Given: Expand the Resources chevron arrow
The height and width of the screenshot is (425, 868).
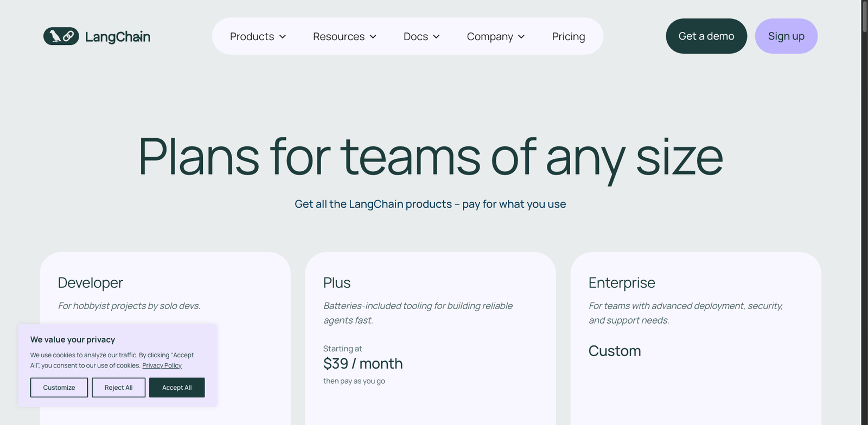Looking at the screenshot, I should 373,37.
